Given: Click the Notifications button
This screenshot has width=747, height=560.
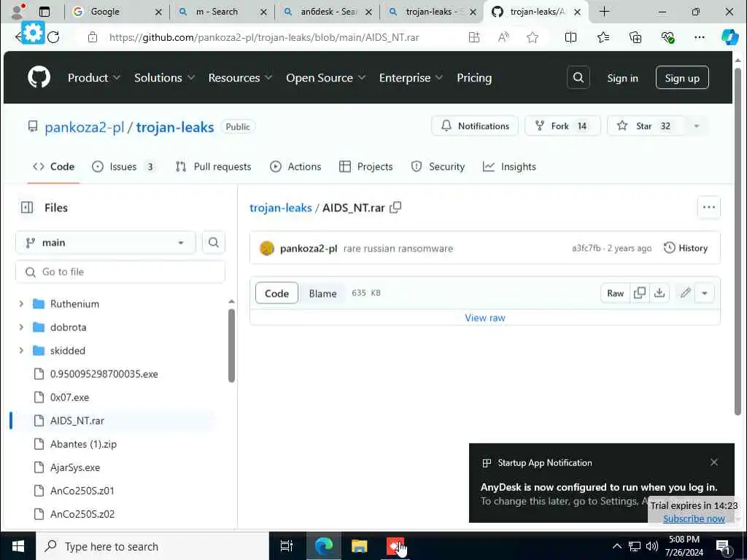Looking at the screenshot, I should click(474, 125).
